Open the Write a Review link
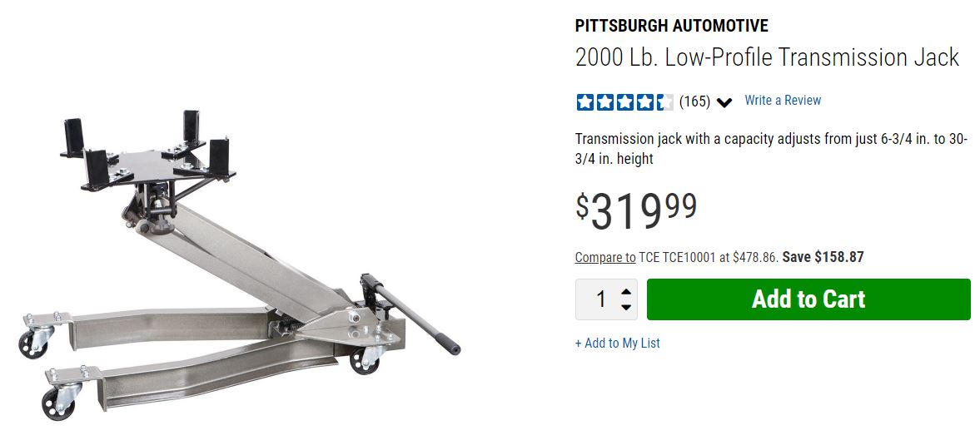This screenshot has width=980, height=440. point(783,101)
